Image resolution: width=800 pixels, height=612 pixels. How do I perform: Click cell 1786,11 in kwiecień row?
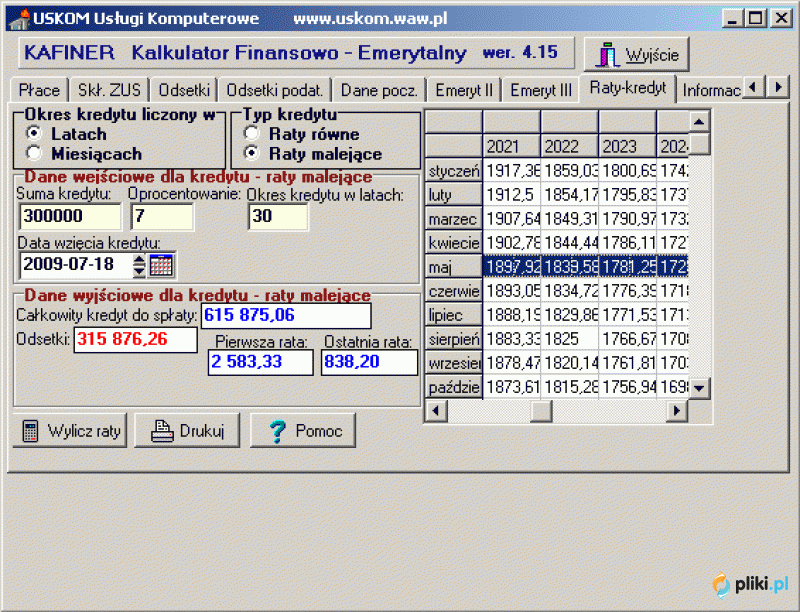coord(628,243)
